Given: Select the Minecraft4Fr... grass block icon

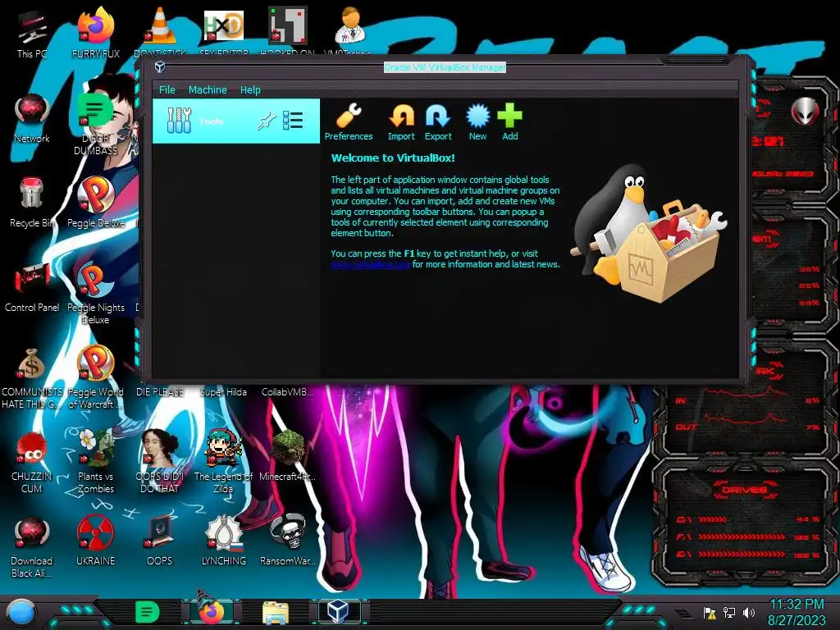Looking at the screenshot, I should (x=287, y=448).
